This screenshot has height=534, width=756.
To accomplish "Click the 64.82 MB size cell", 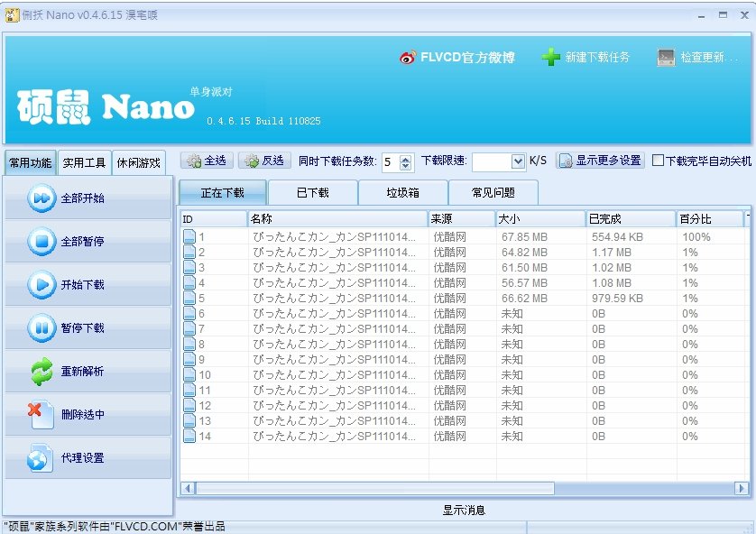I will point(524,252).
